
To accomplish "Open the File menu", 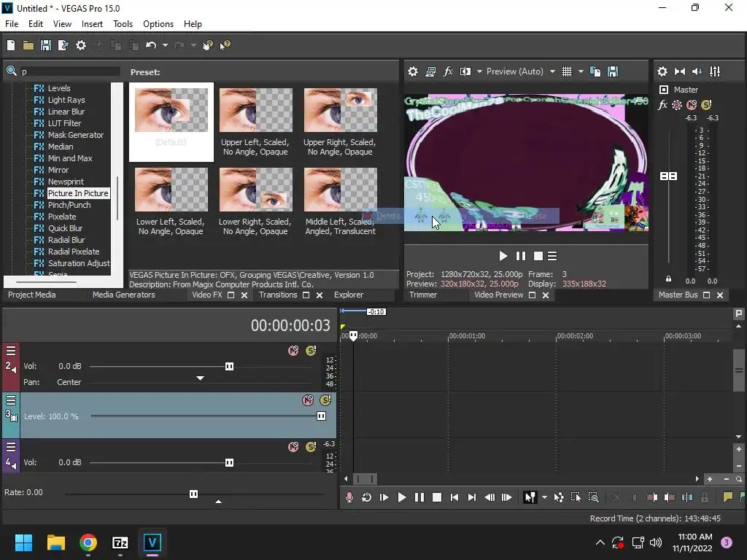I will [x=12, y=24].
